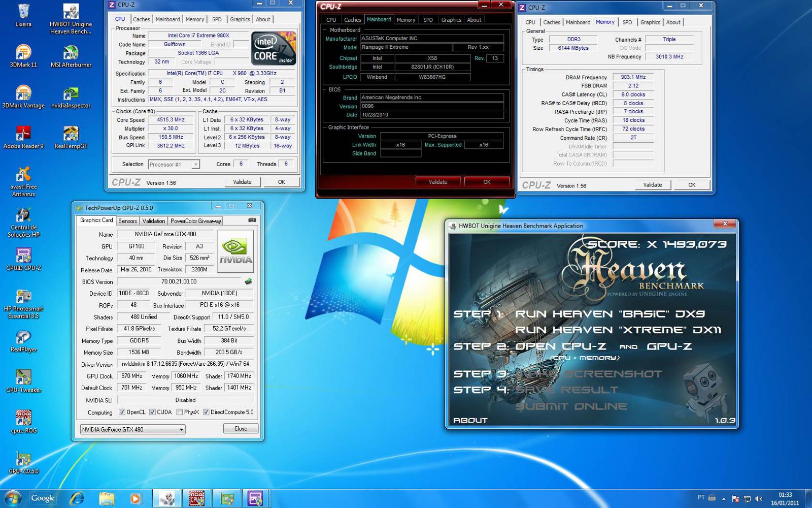
Task: Click the Rampage III Extreme model field
Action: pos(406,47)
